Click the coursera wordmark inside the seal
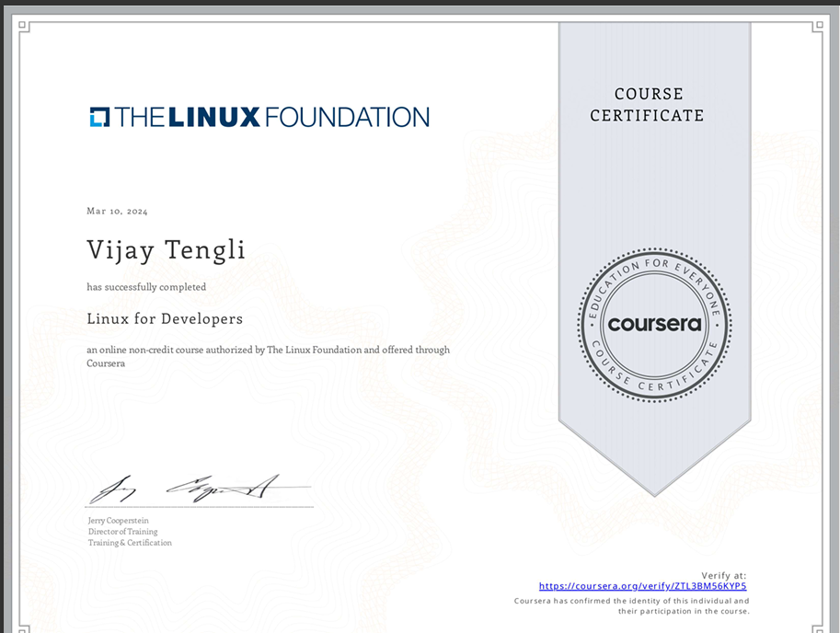This screenshot has width=840, height=633. tap(654, 324)
